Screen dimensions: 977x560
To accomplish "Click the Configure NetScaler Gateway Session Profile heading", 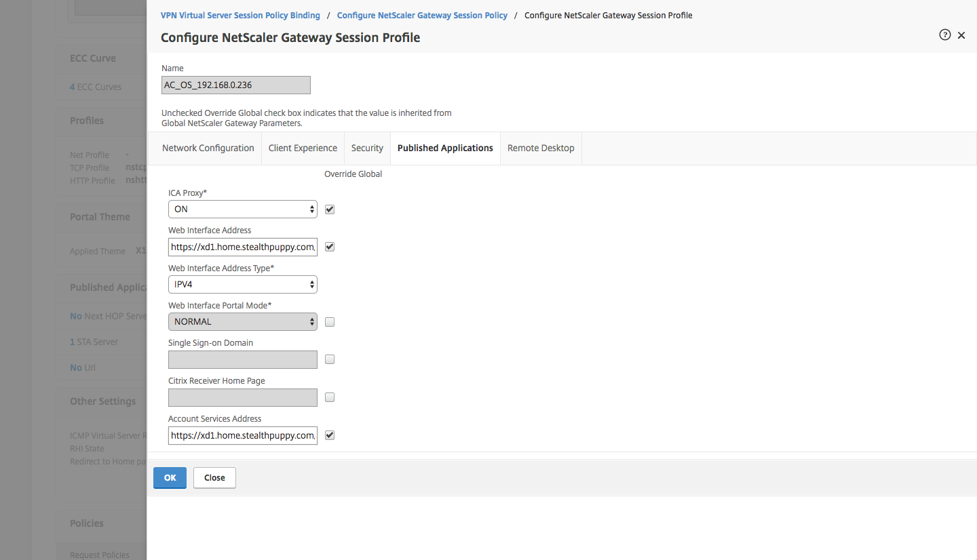I will pyautogui.click(x=290, y=38).
